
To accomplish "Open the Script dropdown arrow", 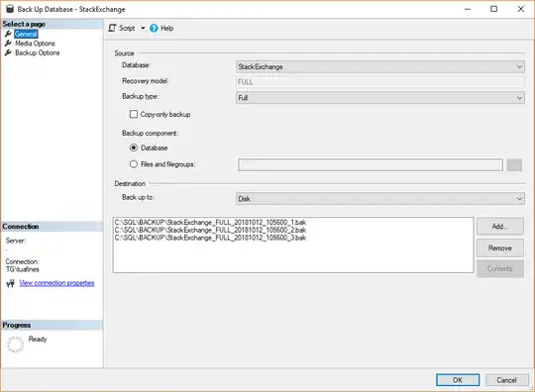I will pos(143,28).
